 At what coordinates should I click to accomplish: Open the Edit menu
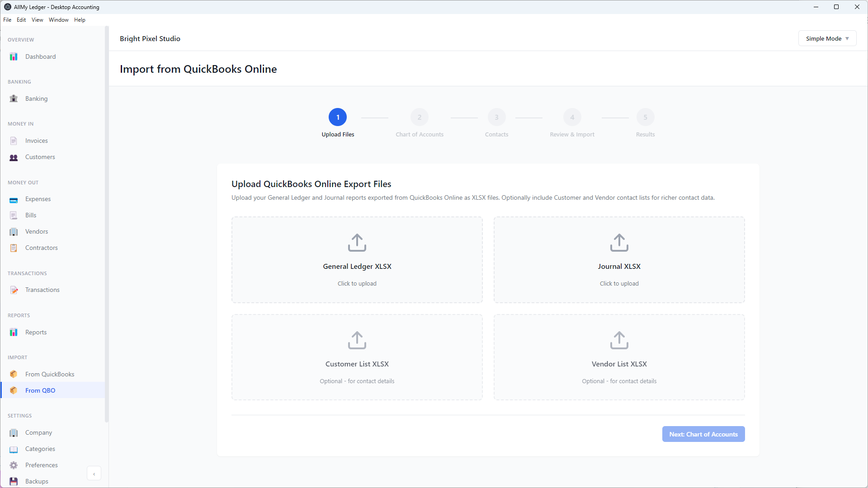(21, 19)
